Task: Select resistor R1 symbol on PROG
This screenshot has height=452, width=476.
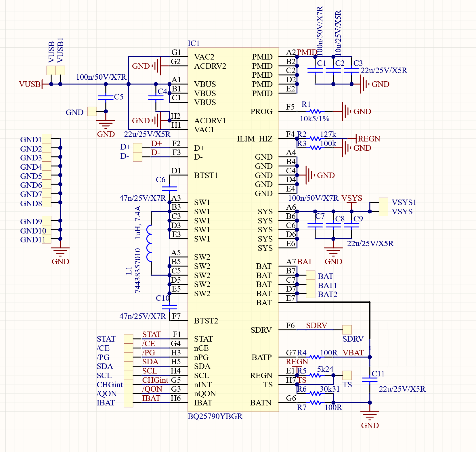Action: click(315, 111)
